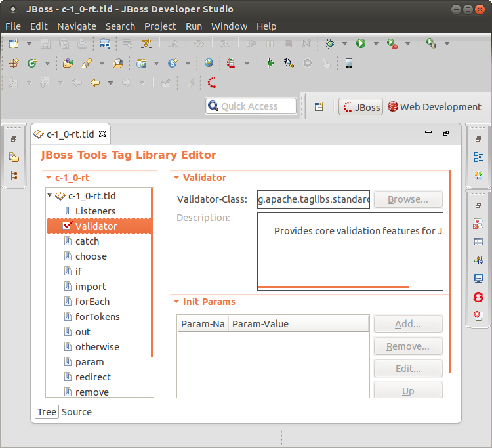This screenshot has height=448, width=492.
Task: Click the Open Web Browser globe icon
Action: [209, 63]
